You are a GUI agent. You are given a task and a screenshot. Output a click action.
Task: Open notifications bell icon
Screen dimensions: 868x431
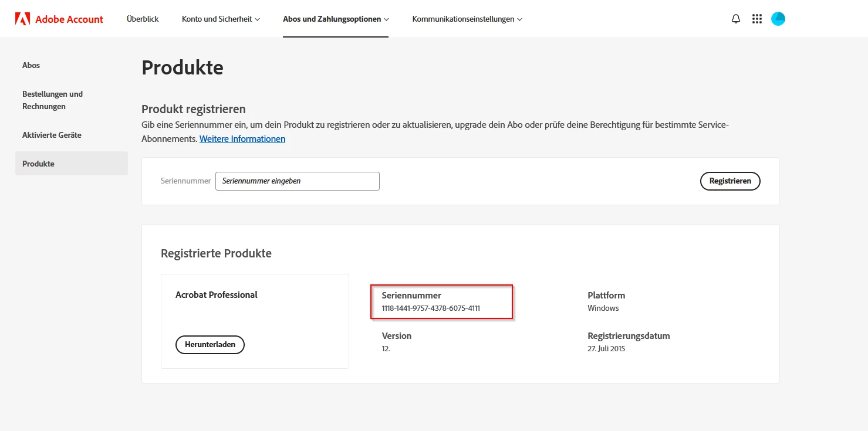(x=736, y=19)
